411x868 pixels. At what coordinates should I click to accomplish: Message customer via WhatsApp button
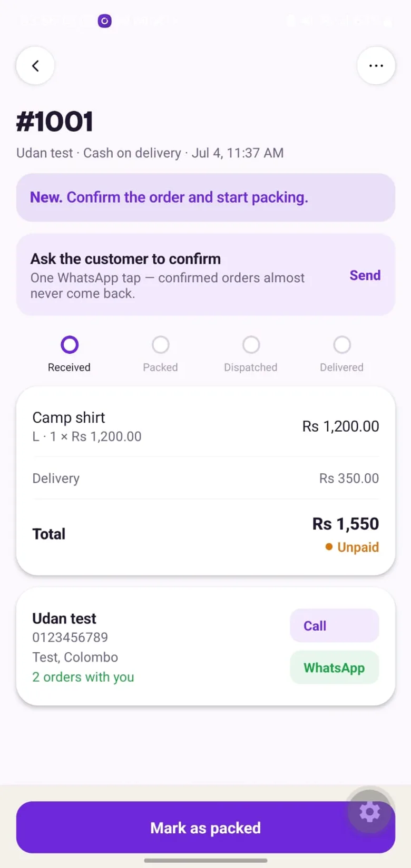tap(335, 667)
